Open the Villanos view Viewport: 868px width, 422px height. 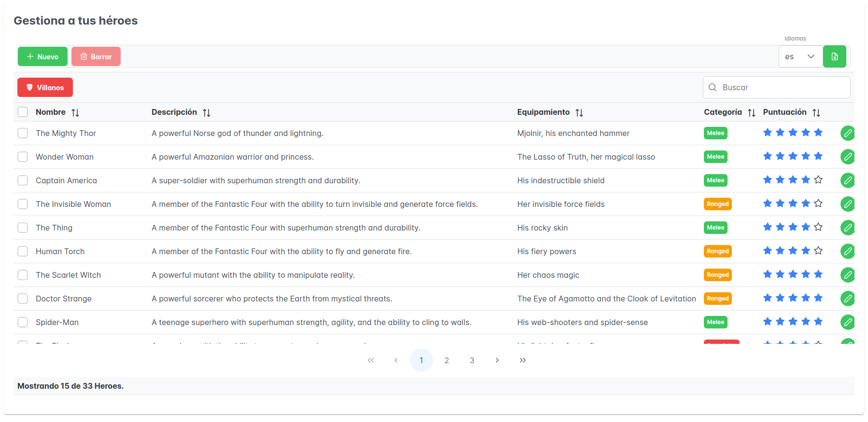45,87
